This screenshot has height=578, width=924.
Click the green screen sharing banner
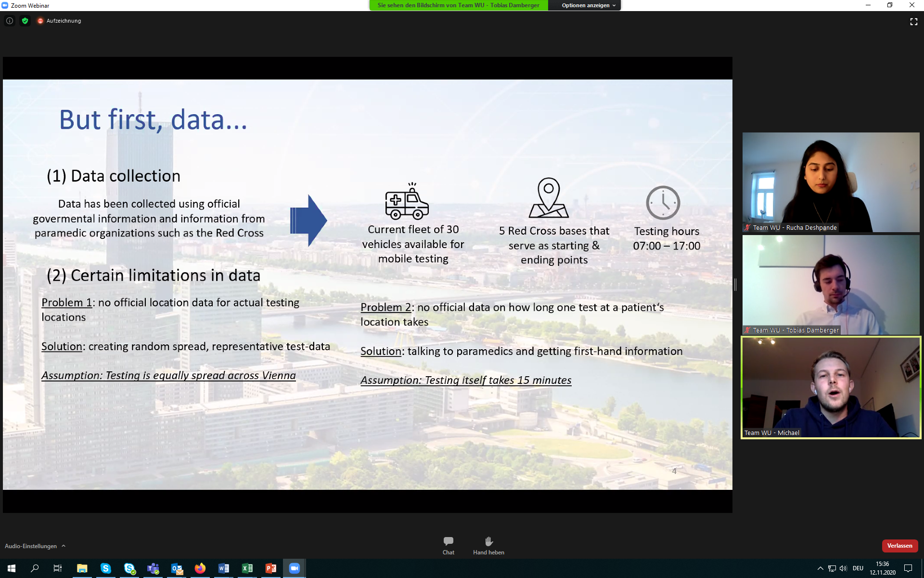(458, 5)
